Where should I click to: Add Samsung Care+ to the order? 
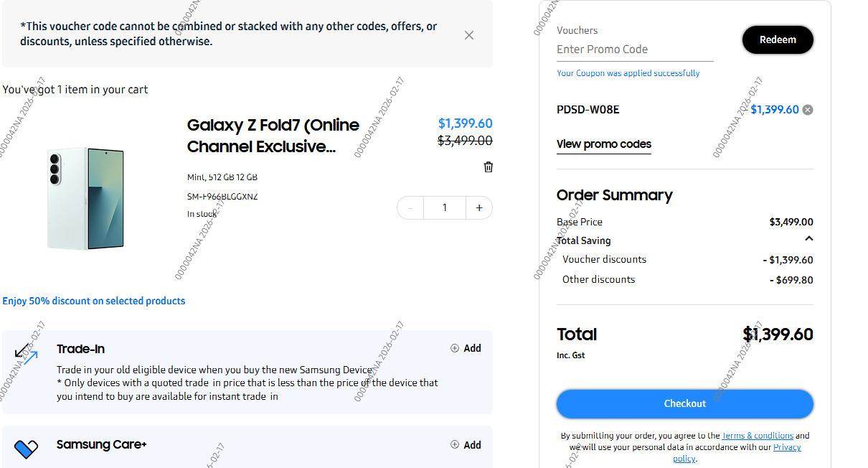pyautogui.click(x=466, y=445)
